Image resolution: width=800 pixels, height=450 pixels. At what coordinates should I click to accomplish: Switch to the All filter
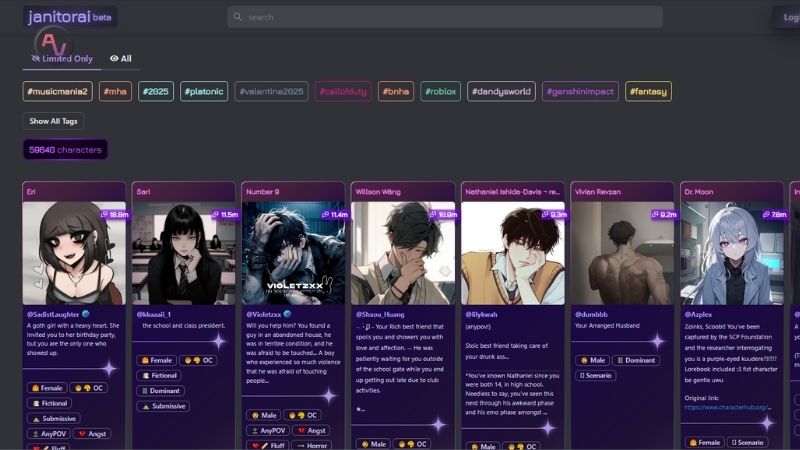click(121, 59)
